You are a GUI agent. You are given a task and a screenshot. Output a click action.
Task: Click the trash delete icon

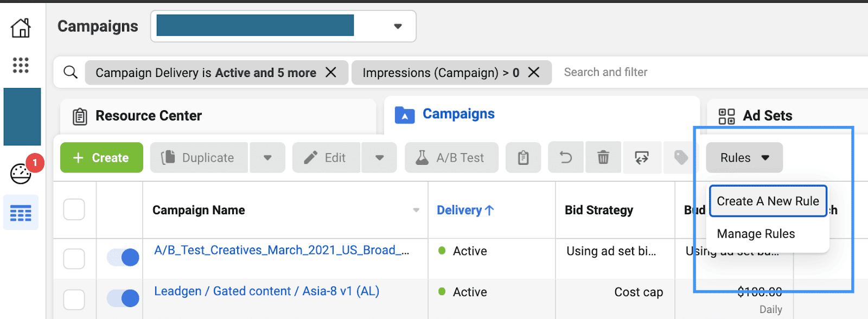click(603, 158)
